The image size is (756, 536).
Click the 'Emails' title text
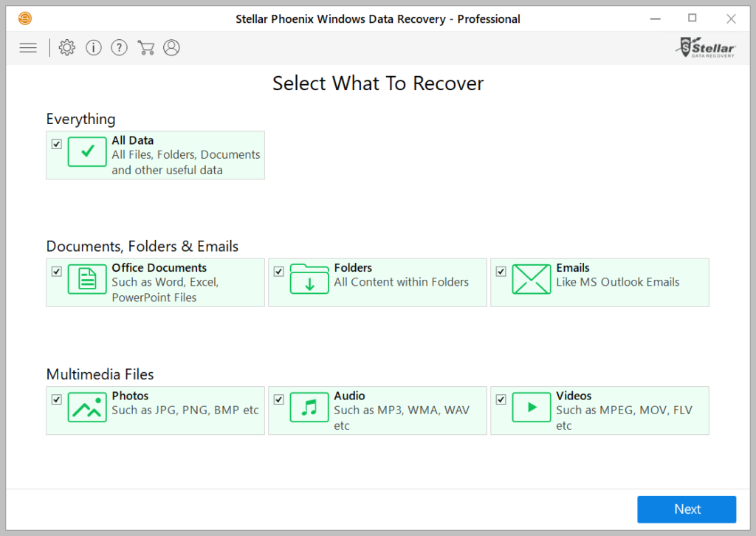(x=573, y=267)
